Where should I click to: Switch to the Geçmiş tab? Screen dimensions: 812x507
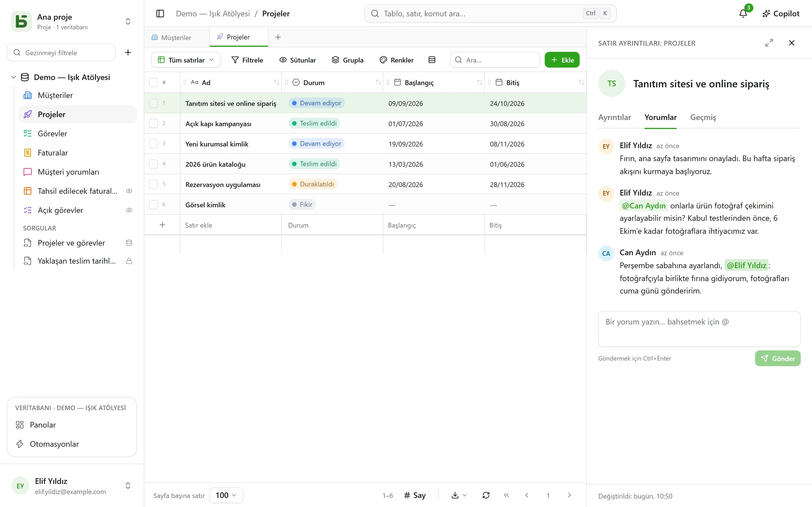click(703, 117)
